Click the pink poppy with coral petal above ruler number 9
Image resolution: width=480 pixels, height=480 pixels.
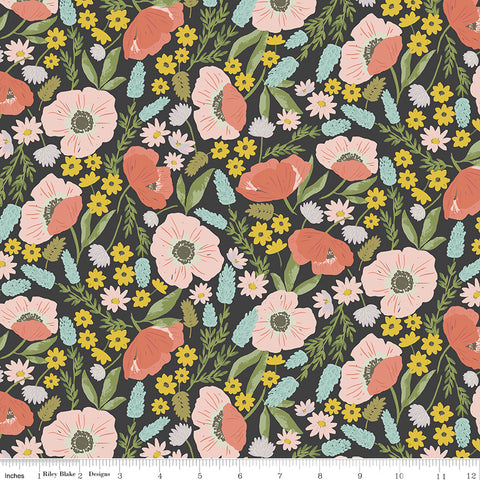tap(371, 369)
